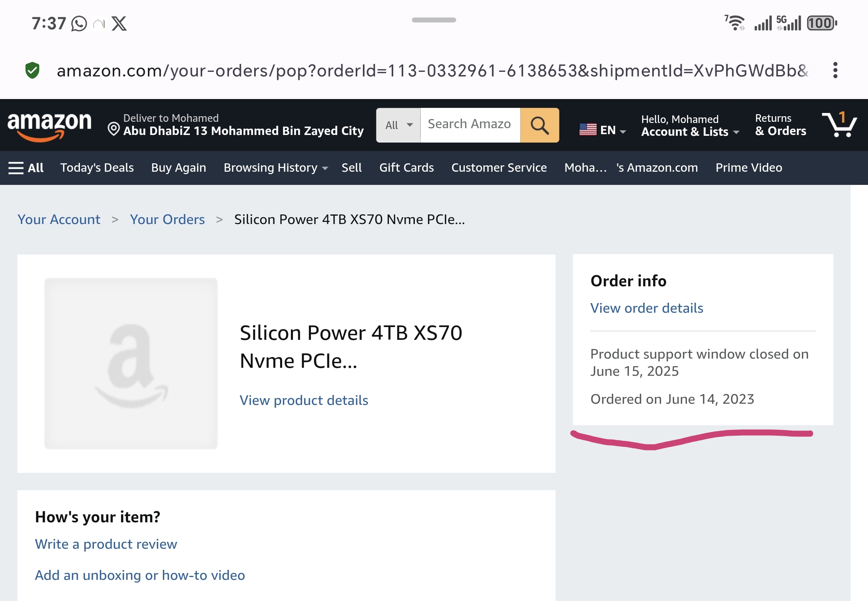
Task: Open the hamburger All menu
Action: (26, 168)
